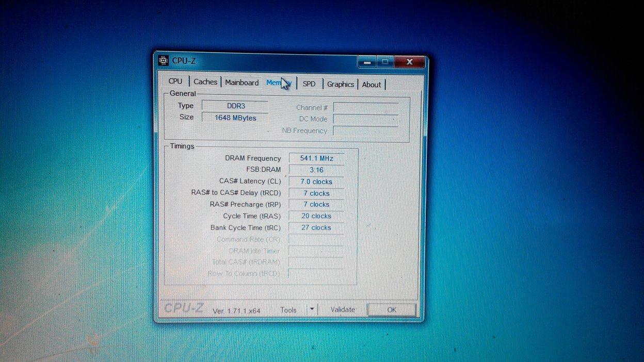Screen dimensions: 644x362
Task: Click the empty Total CAS# (tRDRAM) field
Action: (x=316, y=262)
